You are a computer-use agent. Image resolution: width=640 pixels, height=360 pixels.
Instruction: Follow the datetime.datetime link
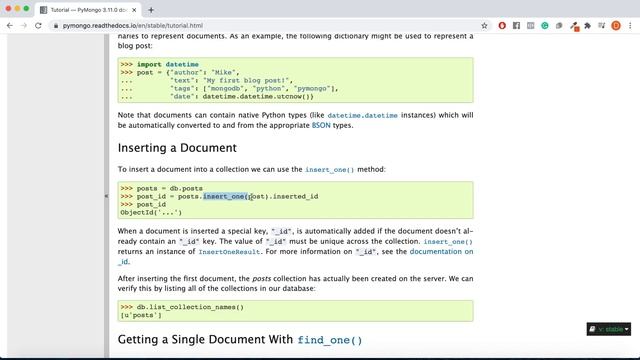point(362,116)
